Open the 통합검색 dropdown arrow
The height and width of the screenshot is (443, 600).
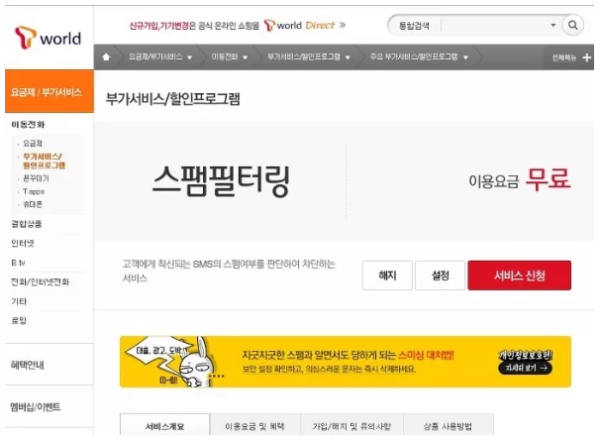553,25
